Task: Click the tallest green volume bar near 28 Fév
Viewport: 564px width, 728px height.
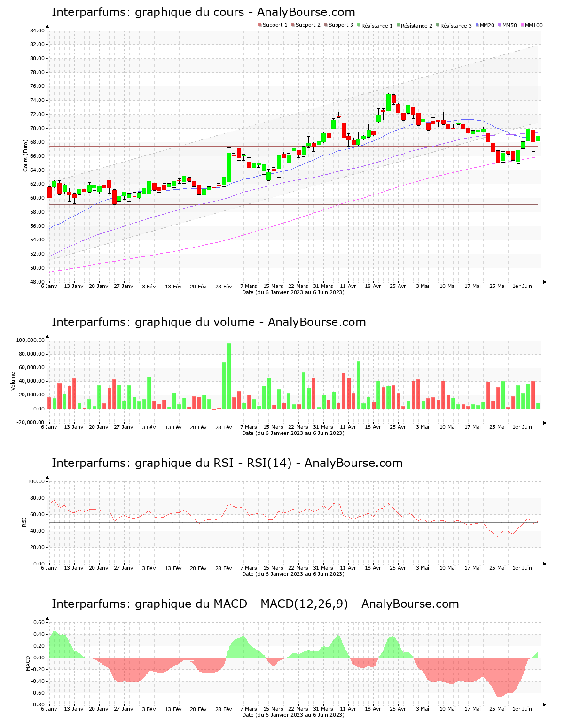Action: pyautogui.click(x=229, y=376)
